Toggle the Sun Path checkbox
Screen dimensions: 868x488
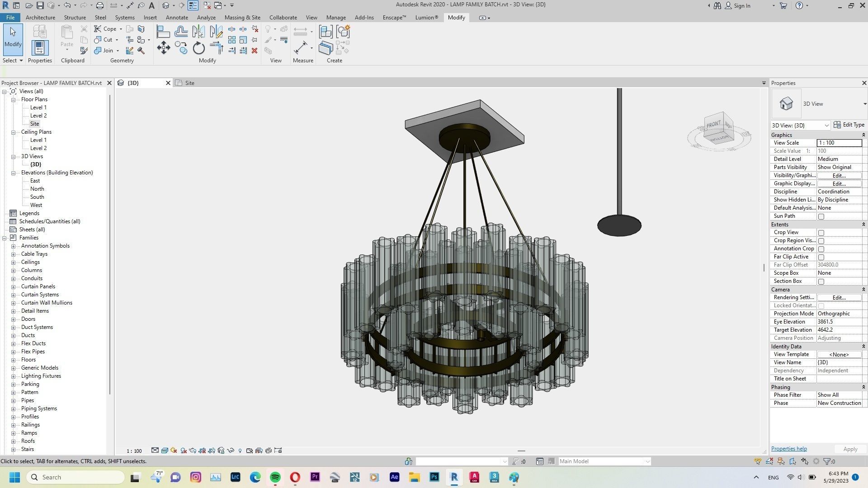[x=821, y=216]
